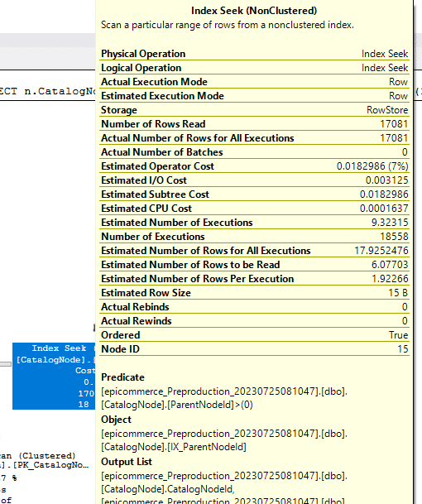Click Number of Executions value 18558

pyautogui.click(x=394, y=237)
